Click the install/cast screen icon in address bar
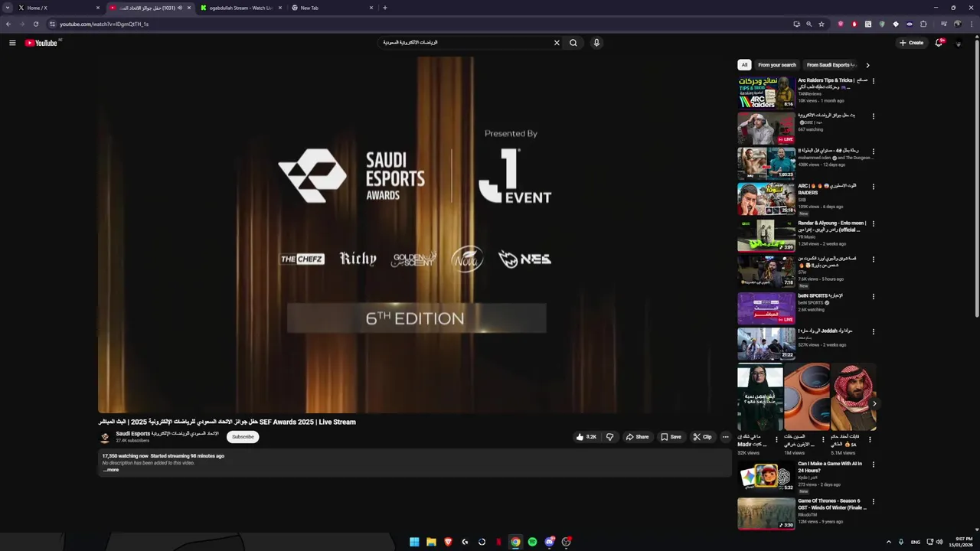Image resolution: width=980 pixels, height=551 pixels. click(x=796, y=24)
